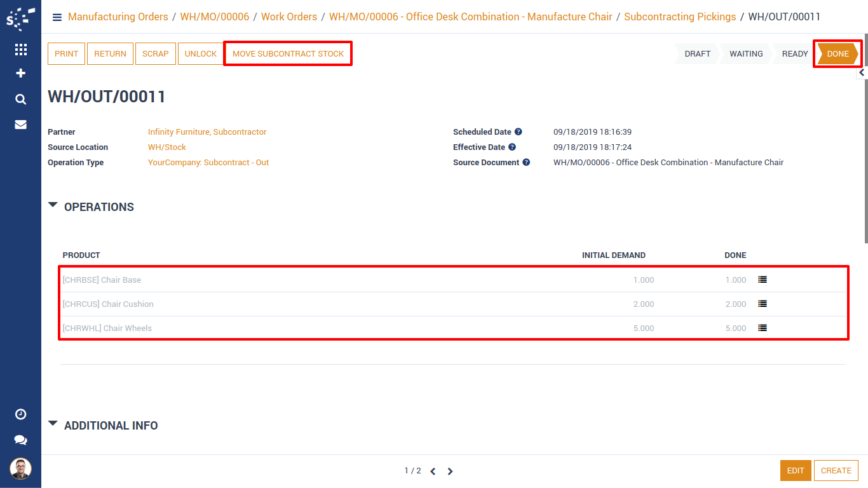Toggle the hamburger menu icon

pyautogui.click(x=57, y=17)
